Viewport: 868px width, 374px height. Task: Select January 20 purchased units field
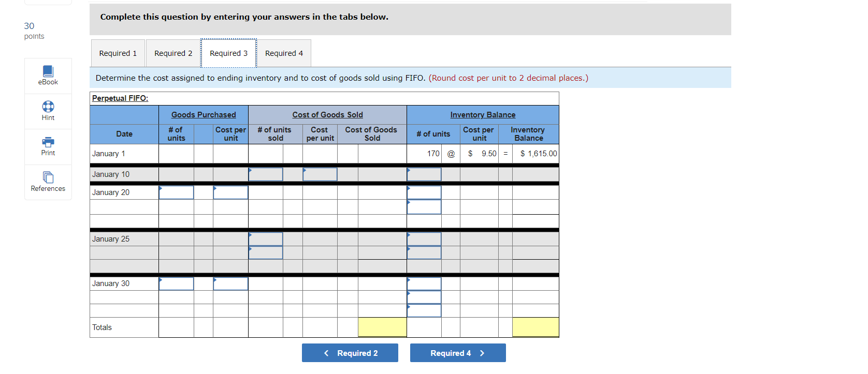click(176, 192)
